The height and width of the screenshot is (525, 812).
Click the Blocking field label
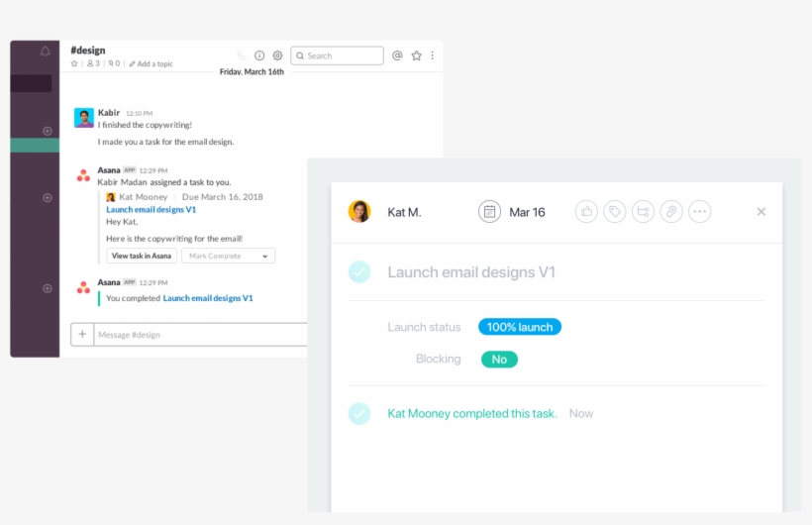tap(438, 359)
